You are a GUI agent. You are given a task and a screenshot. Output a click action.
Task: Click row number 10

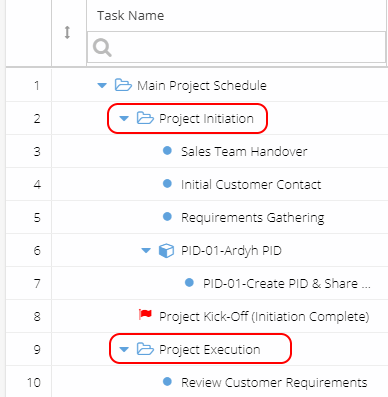(x=34, y=383)
